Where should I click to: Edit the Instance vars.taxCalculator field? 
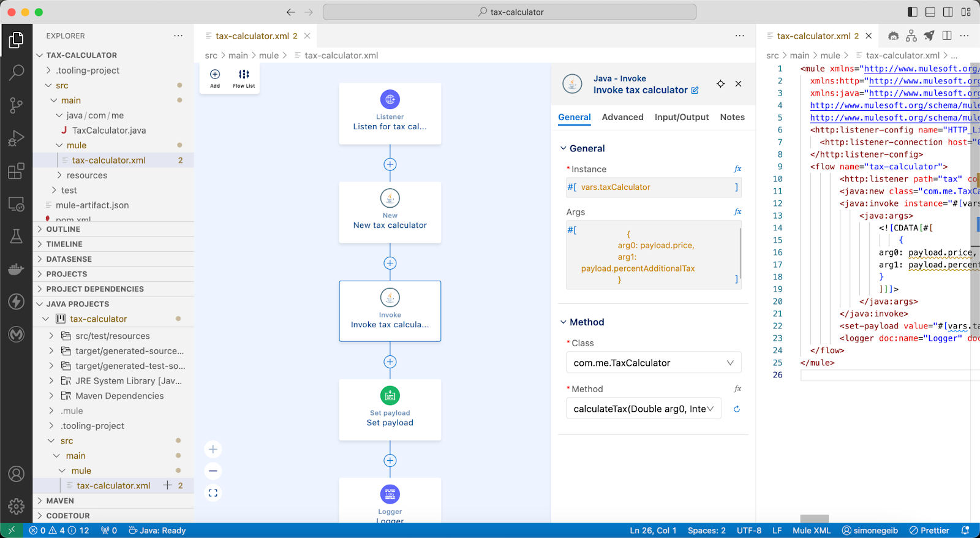[654, 188]
